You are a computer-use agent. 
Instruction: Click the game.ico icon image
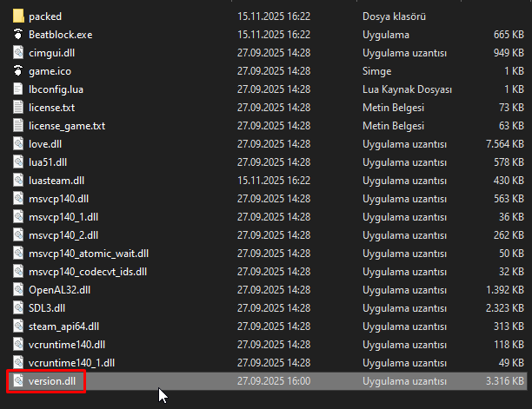[x=18, y=71]
